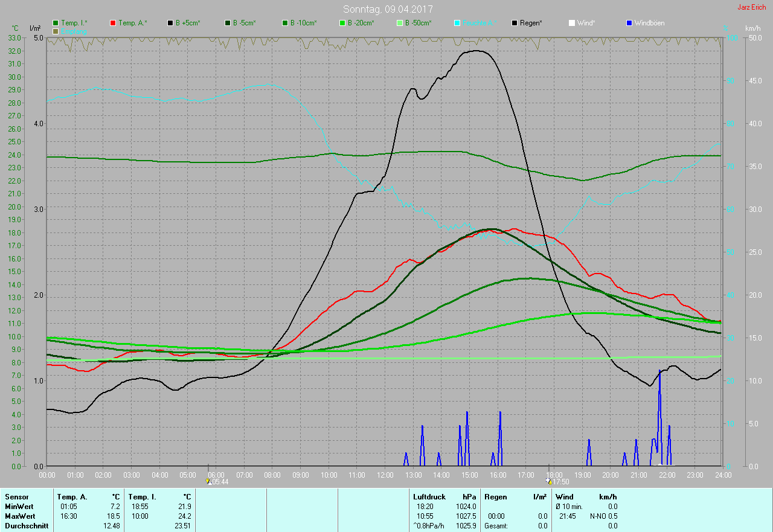
Task: Select the pressure value 1024.0
Action: pos(466,507)
